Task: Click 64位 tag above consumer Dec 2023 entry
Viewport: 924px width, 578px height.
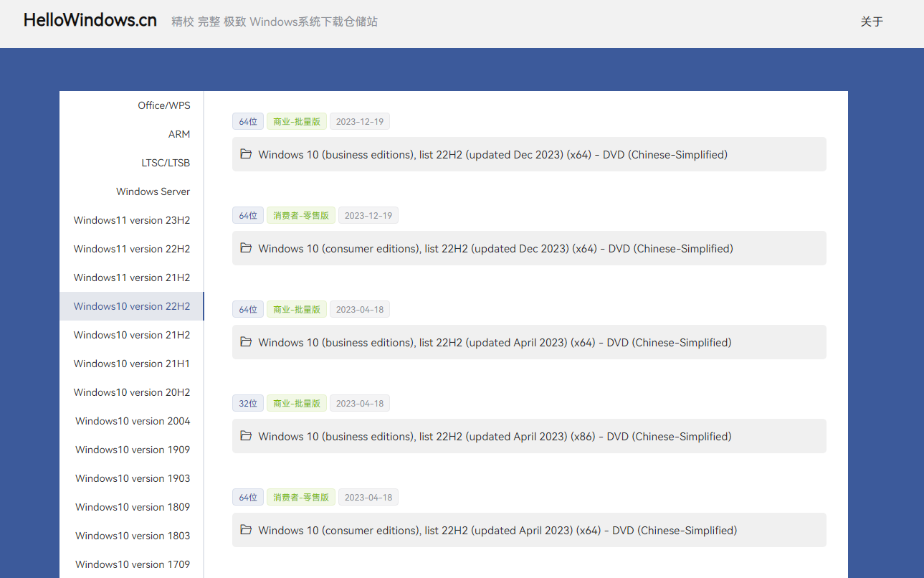Action: [x=248, y=215]
